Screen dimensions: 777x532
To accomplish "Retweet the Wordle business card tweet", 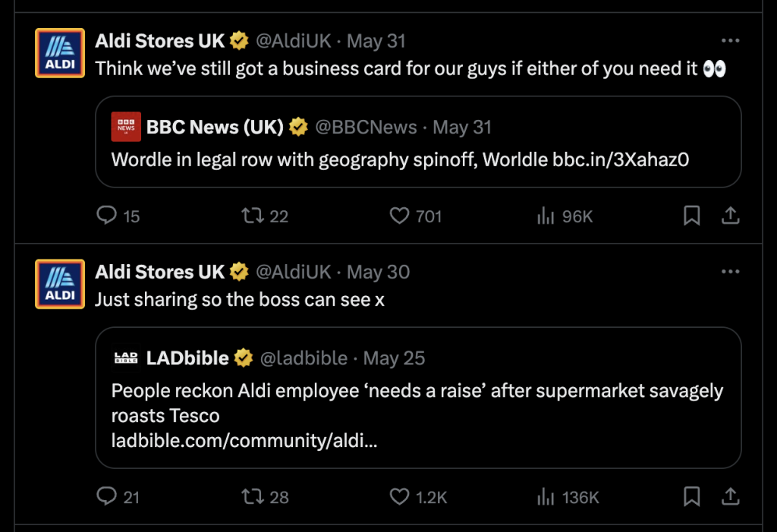I will (251, 216).
